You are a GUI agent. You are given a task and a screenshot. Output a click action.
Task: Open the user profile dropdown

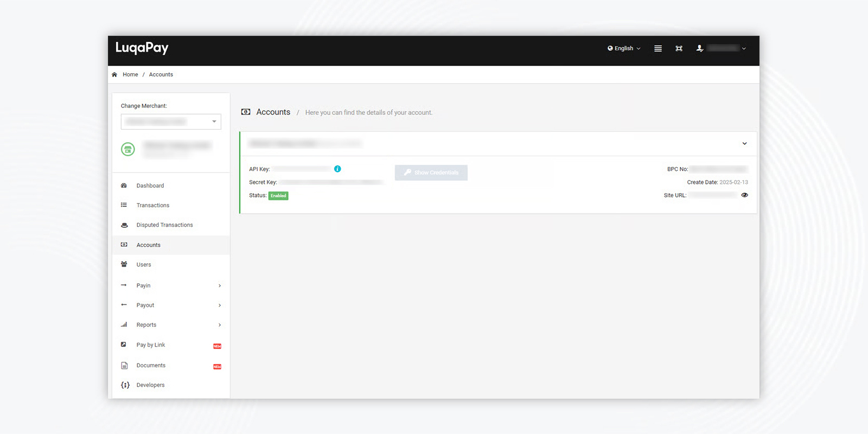click(722, 48)
